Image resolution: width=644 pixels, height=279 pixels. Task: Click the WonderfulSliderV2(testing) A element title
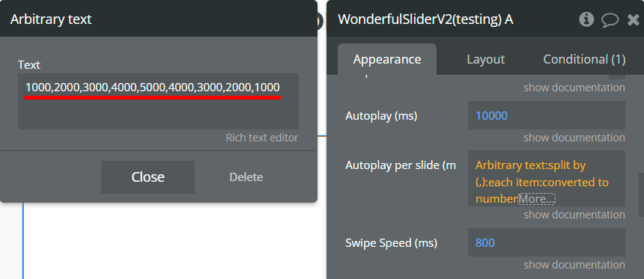click(x=425, y=19)
